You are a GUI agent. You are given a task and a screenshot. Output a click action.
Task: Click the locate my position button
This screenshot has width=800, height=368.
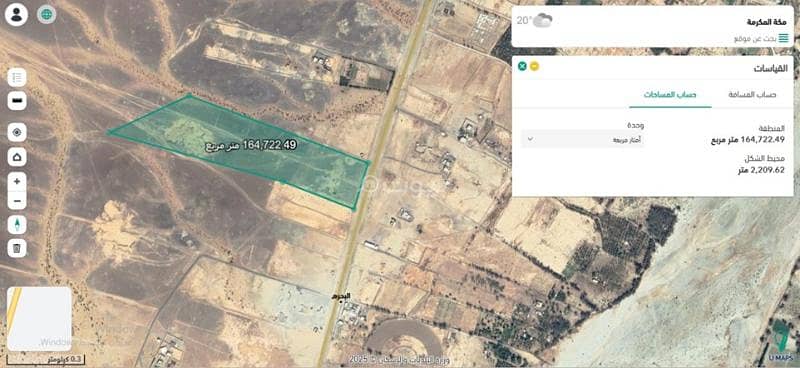tap(17, 133)
